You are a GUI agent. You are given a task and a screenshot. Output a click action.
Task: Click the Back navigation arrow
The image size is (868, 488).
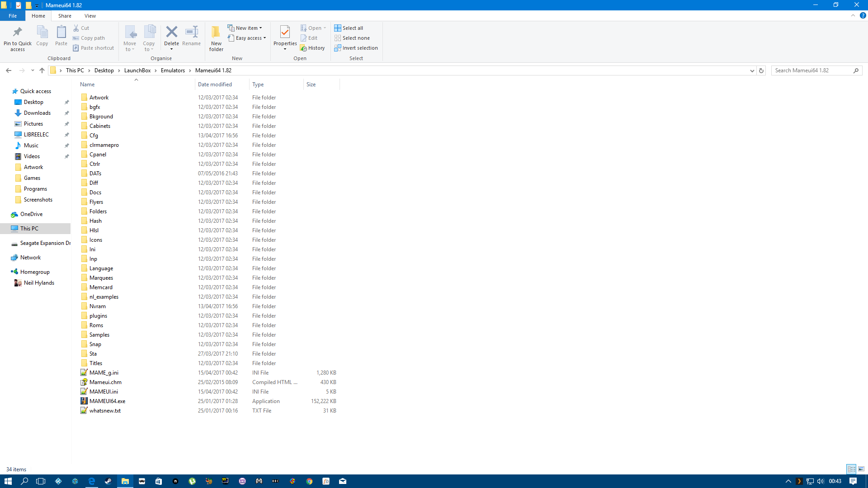(x=9, y=70)
